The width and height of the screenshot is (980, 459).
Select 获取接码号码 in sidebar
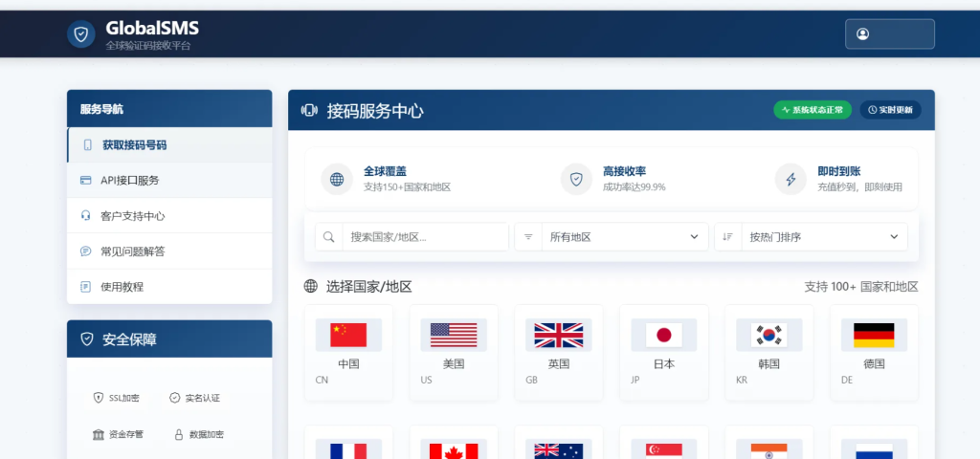(x=169, y=145)
